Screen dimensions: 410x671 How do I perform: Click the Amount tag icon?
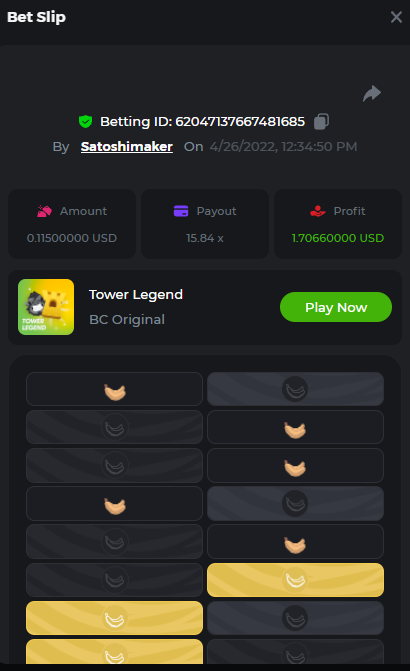click(45, 211)
